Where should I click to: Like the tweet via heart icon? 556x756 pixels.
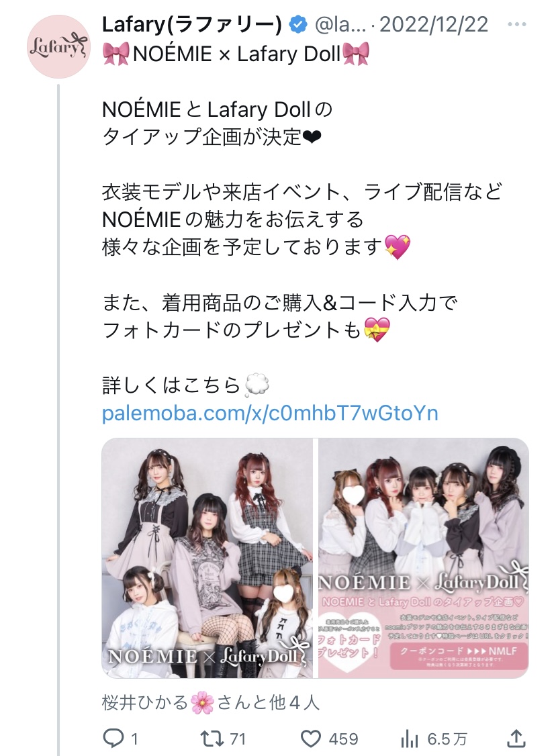click(x=310, y=739)
